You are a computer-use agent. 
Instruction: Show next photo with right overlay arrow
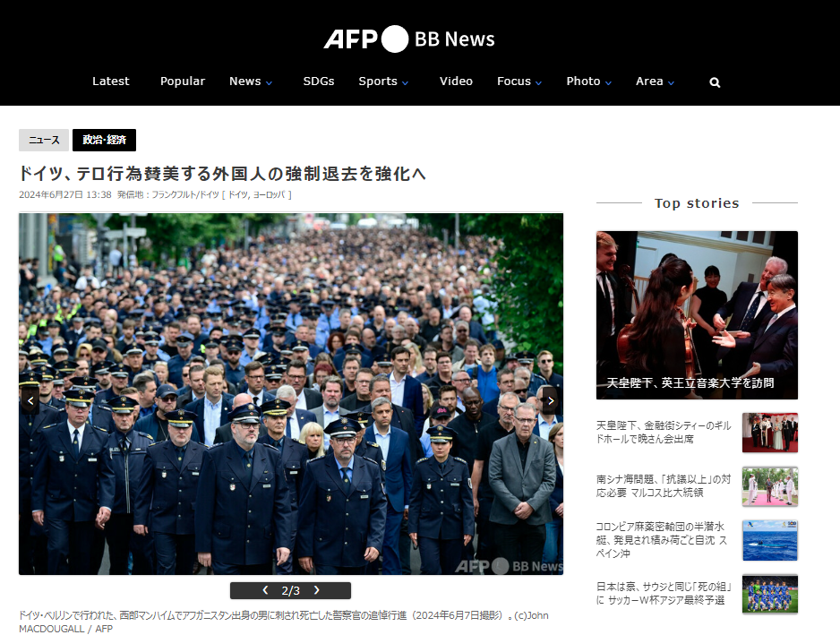[x=550, y=400]
